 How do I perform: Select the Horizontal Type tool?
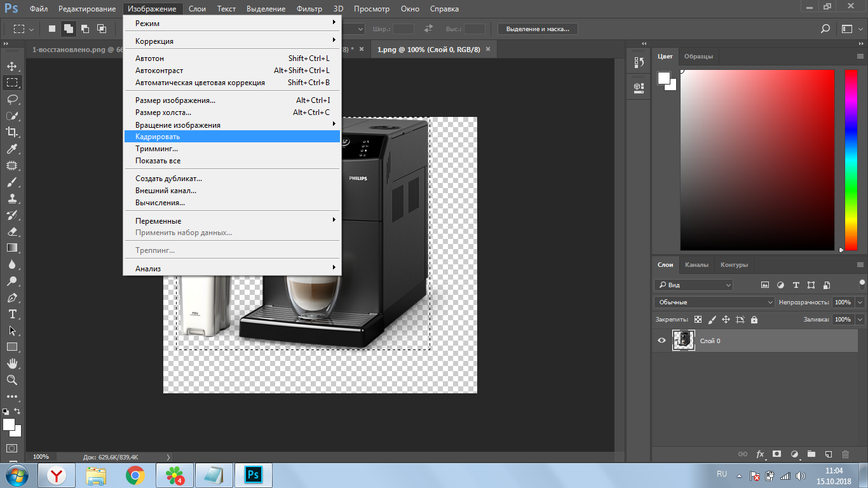pos(11,314)
